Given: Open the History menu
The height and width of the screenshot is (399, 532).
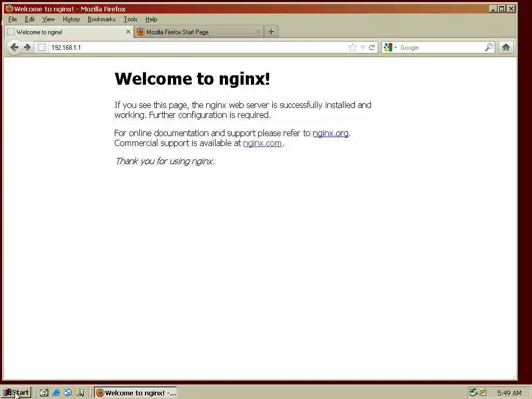Looking at the screenshot, I should pyautogui.click(x=71, y=19).
